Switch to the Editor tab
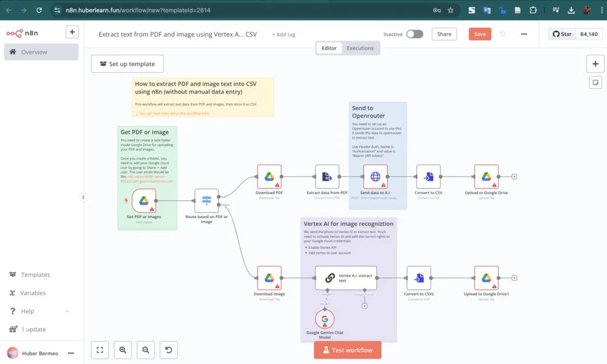The width and height of the screenshot is (607, 364). tap(329, 48)
